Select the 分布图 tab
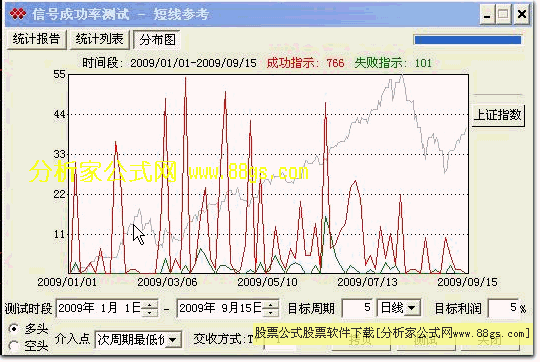Image resolution: width=540 pixels, height=362 pixels. [157, 40]
